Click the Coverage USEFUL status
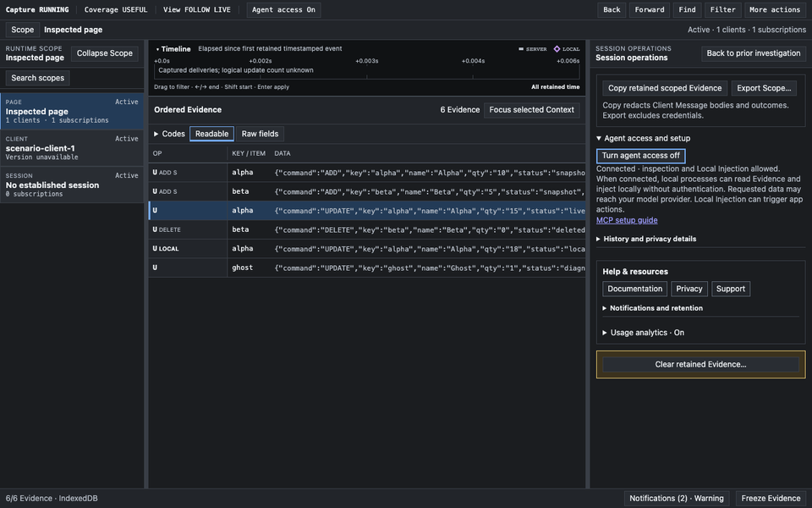Screen dimensions: 812x508 (116, 10)
